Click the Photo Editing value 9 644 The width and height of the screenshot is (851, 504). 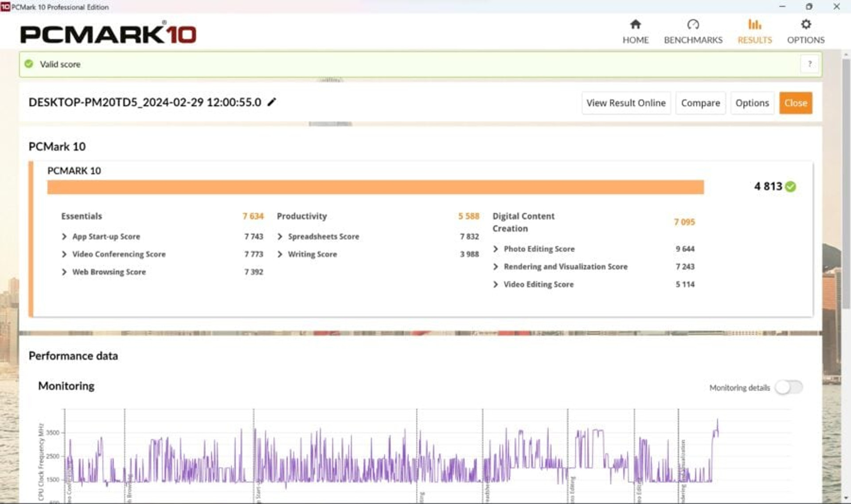point(685,249)
